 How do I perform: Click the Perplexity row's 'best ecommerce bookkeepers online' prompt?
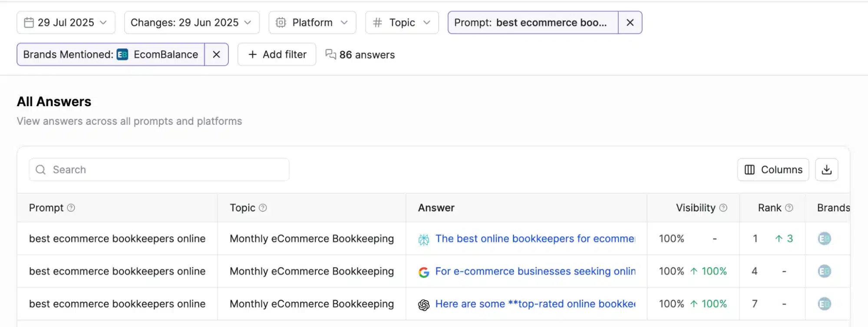(117, 239)
